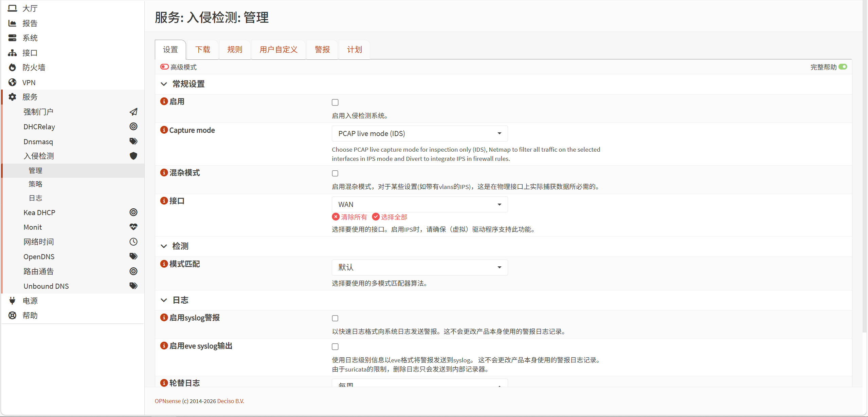Click the paper plane icon beside 强制门户
Viewport: 868px width, 417px height.
[x=133, y=112]
